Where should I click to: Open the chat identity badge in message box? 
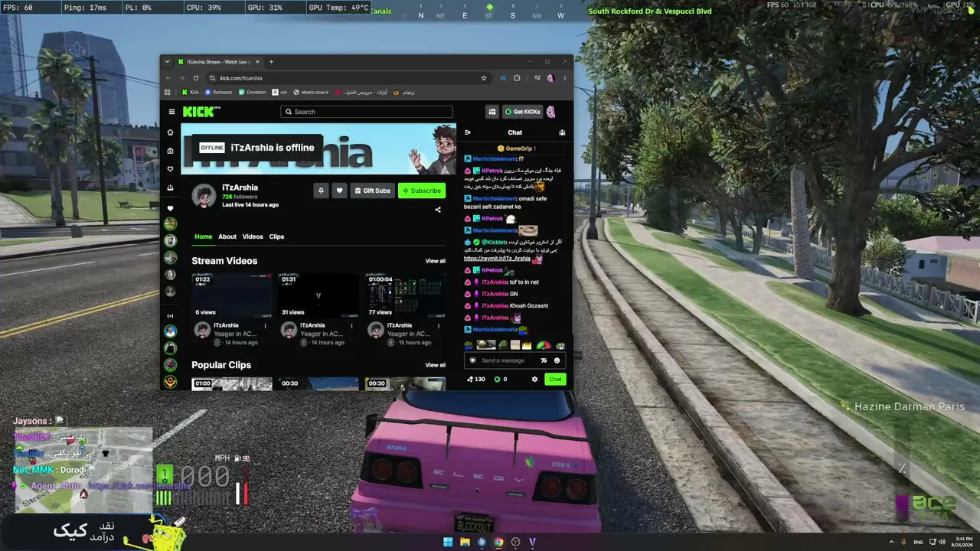[472, 360]
